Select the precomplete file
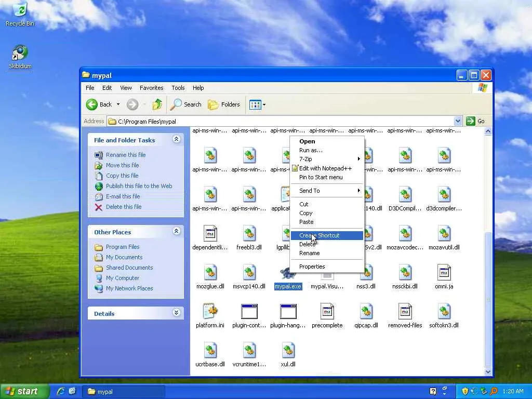Viewport: 532px width, 399px height. [327, 316]
